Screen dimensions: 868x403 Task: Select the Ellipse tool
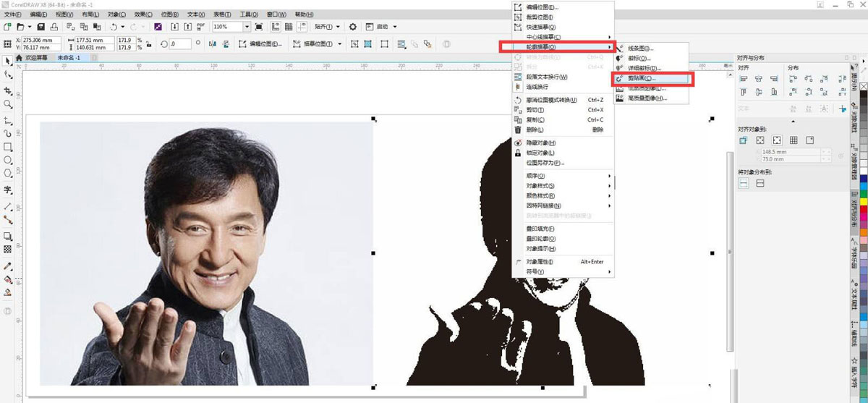click(8, 161)
